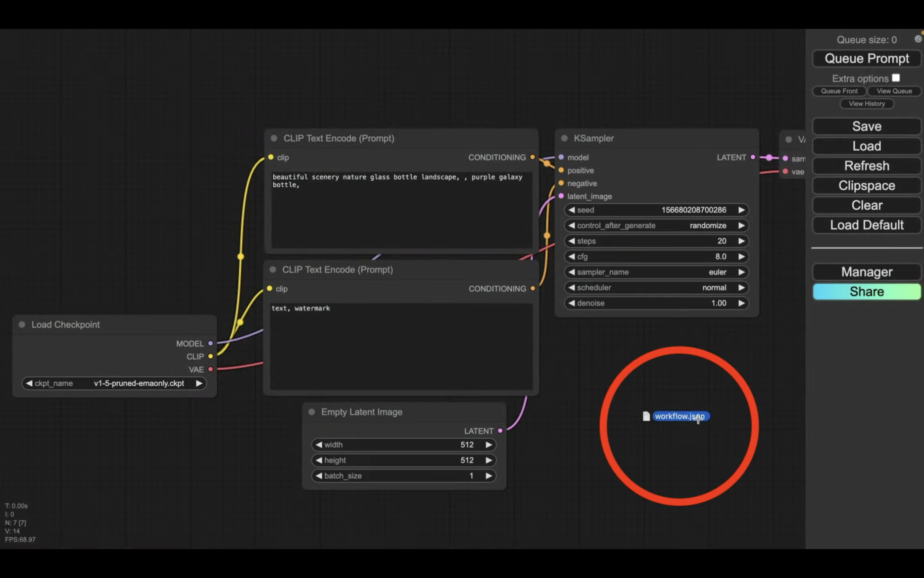Image resolution: width=924 pixels, height=578 pixels.
Task: Click the Queue Front button
Action: [x=839, y=91]
